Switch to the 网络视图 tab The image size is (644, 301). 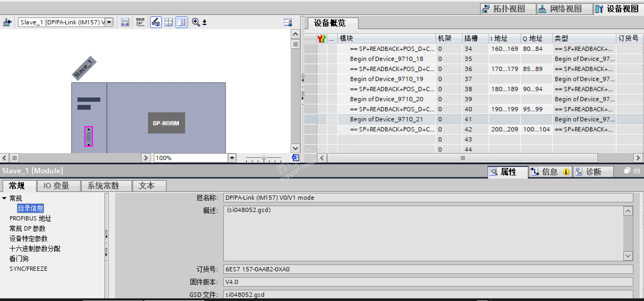point(565,9)
